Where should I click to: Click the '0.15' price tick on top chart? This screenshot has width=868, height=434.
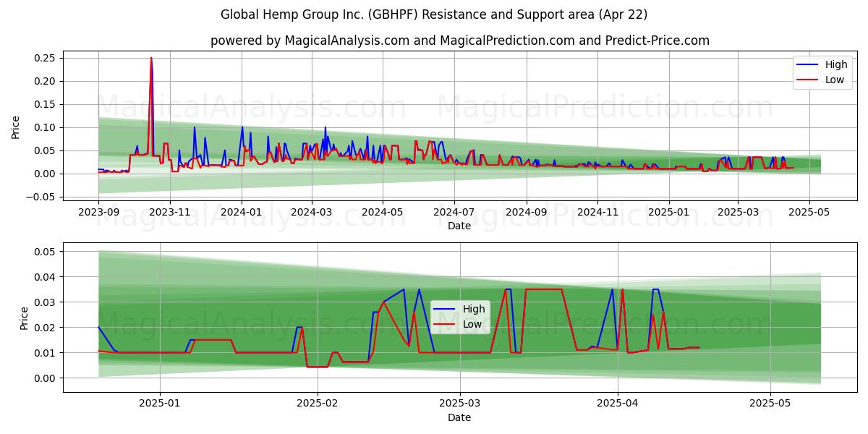coord(46,104)
